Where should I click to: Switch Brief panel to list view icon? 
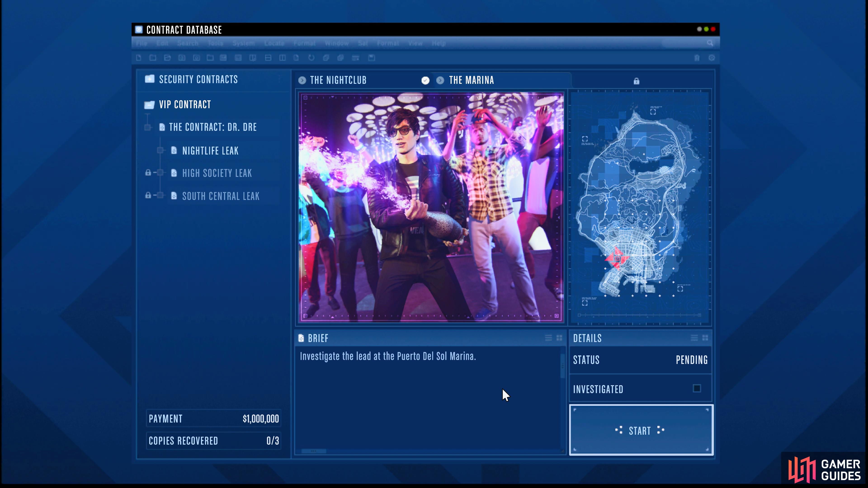[549, 338]
